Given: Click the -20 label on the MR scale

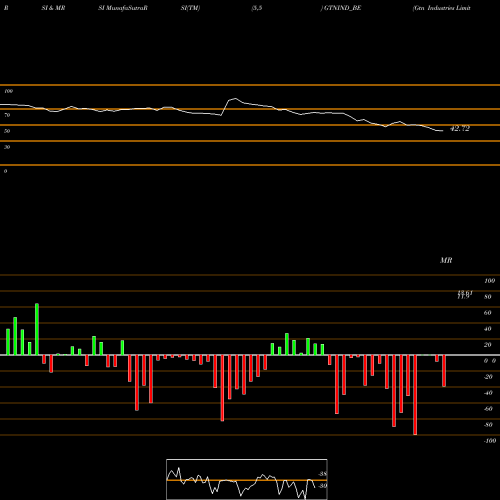Looking at the screenshot, I should point(488,377).
